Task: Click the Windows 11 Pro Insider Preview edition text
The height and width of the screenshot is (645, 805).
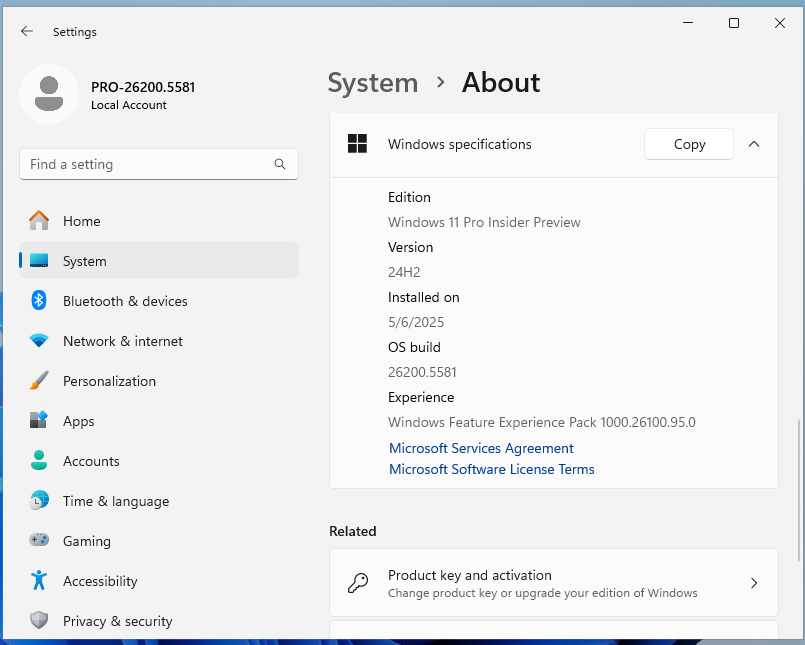Action: click(x=484, y=222)
